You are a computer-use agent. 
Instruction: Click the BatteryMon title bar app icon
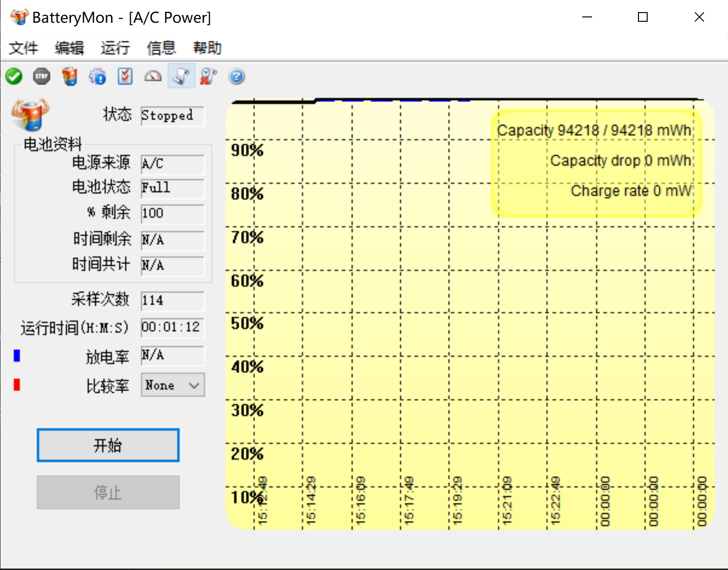(x=19, y=17)
